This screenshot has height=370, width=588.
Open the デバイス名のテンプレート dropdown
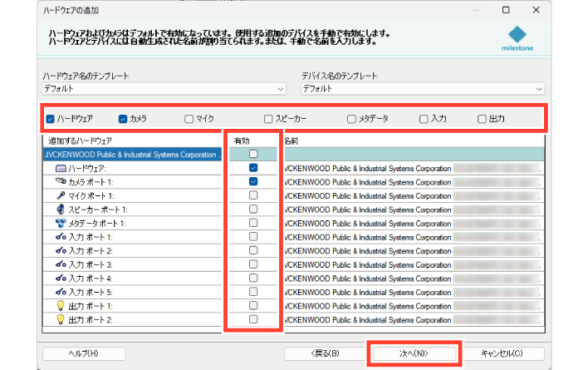pos(423,88)
